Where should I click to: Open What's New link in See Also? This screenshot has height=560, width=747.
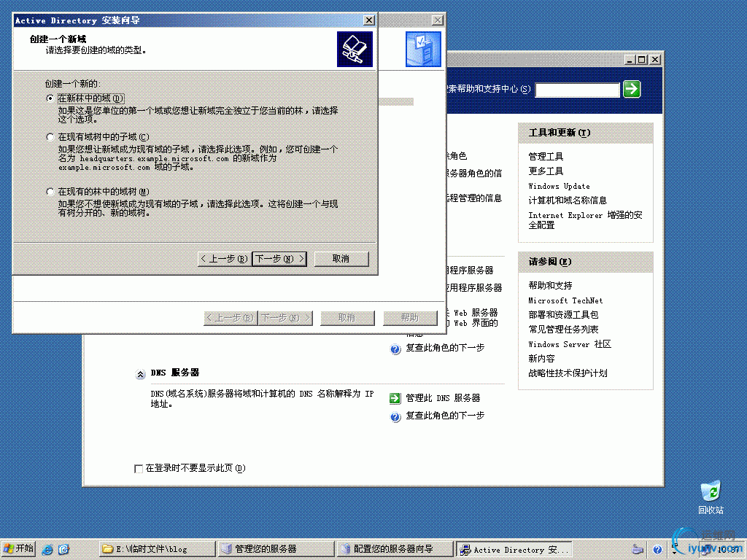(541, 359)
